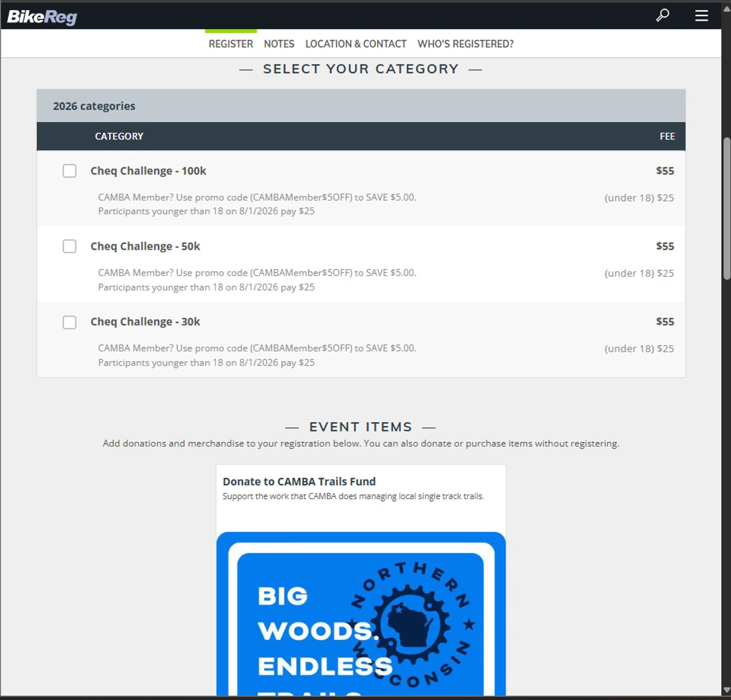Click the promo code note under 100k
The height and width of the screenshot is (700, 731).
257,197
